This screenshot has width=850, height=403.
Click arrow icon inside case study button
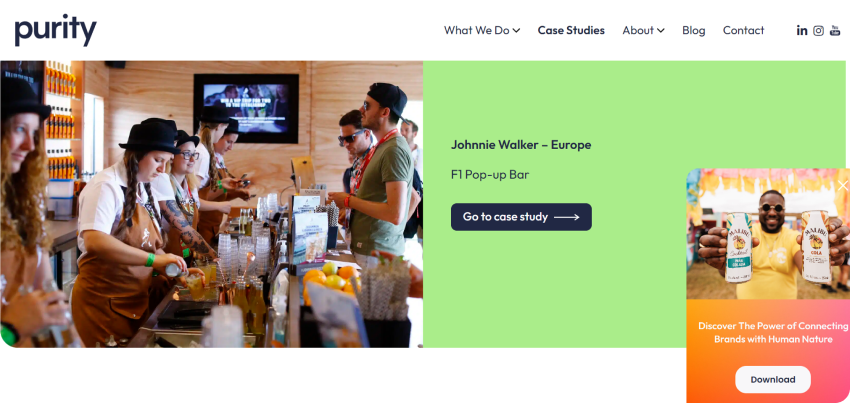point(566,217)
